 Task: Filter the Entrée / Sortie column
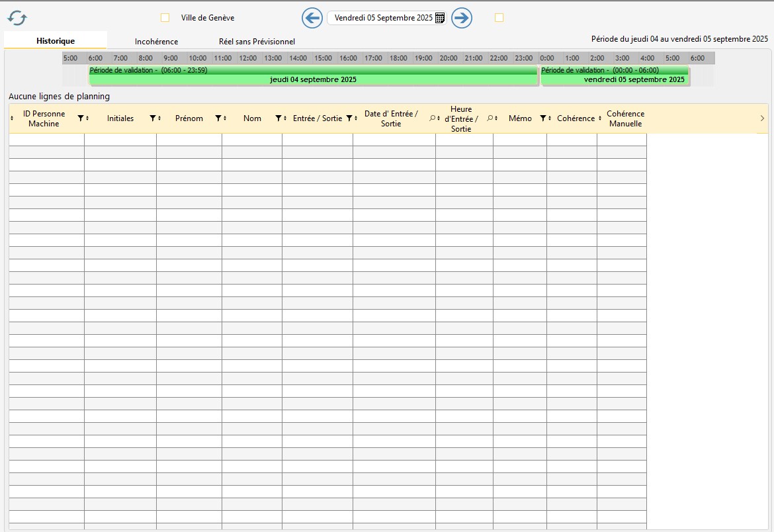(349, 118)
